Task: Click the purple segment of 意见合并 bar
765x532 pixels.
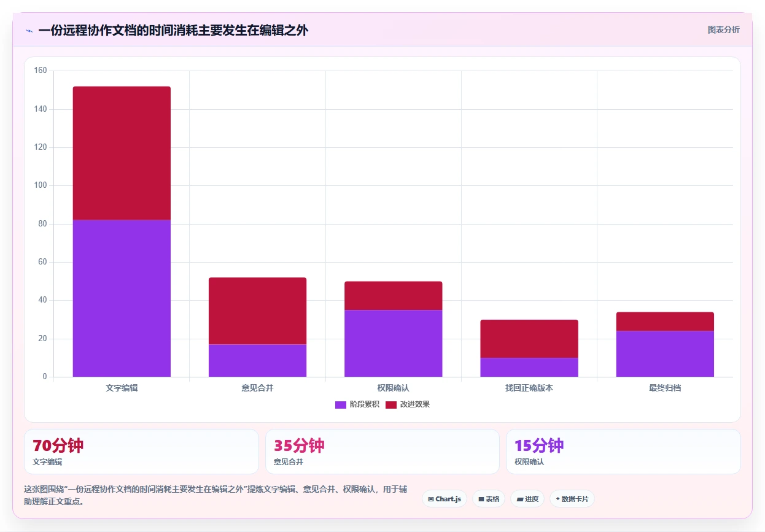Action: [x=257, y=360]
